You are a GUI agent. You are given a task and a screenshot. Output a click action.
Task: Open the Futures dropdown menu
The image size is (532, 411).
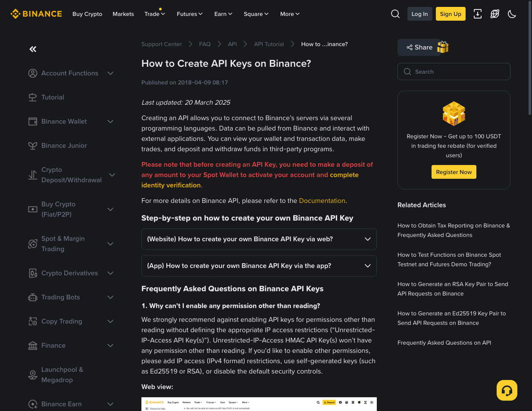190,14
